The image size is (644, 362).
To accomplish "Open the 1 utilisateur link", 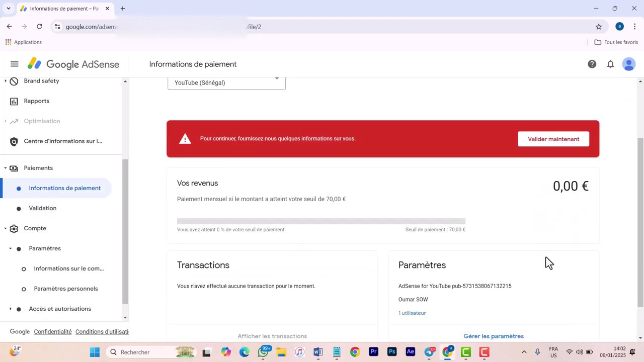I will click(x=412, y=313).
